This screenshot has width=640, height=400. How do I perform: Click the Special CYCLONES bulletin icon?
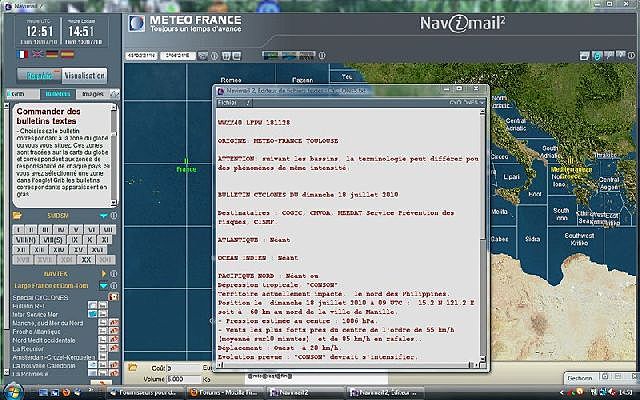click(x=114, y=297)
